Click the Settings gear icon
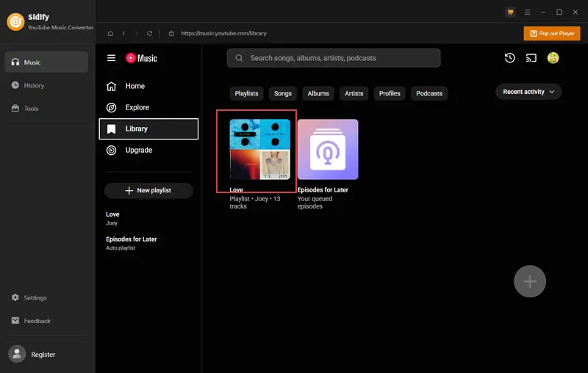Viewport: 588px width, 373px height. point(15,297)
